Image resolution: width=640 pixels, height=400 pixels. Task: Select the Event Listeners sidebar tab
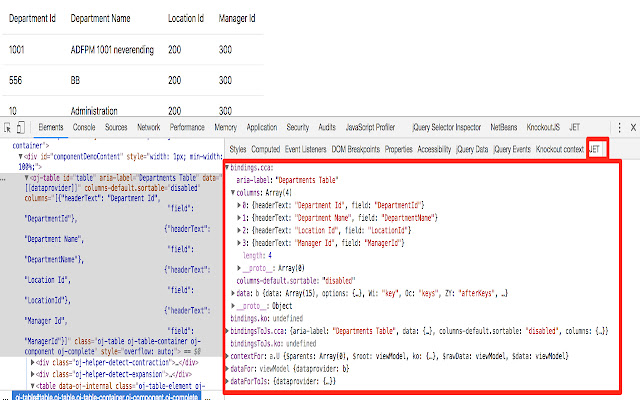pyautogui.click(x=306, y=149)
